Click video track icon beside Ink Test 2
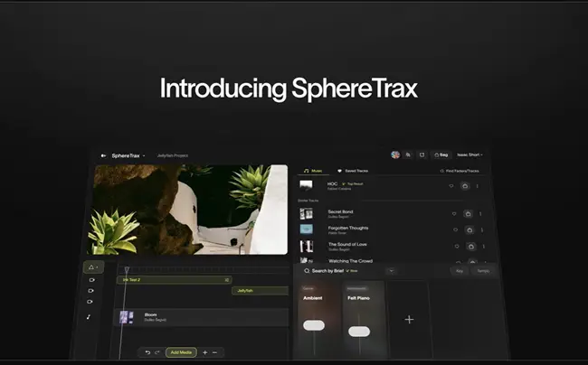The width and height of the screenshot is (588, 365). (91, 280)
